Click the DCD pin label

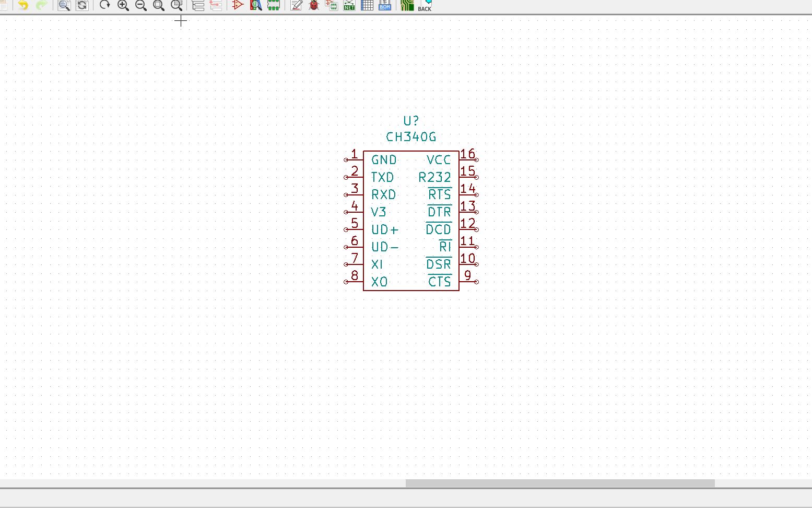click(439, 229)
